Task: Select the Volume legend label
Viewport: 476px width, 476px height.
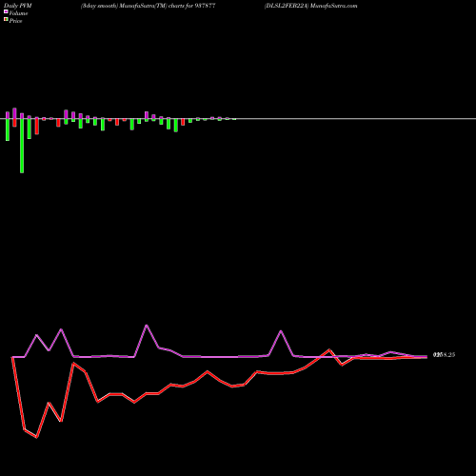Action: (18, 13)
